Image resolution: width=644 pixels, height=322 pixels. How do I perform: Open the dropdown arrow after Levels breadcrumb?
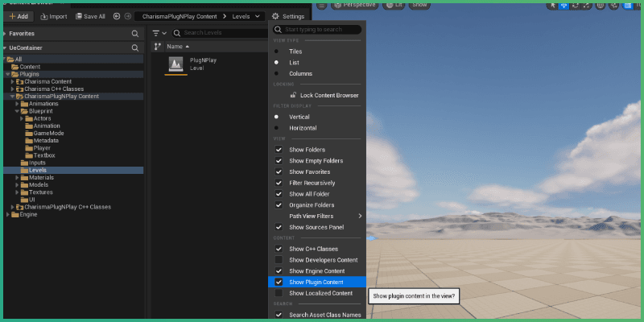pyautogui.click(x=258, y=16)
